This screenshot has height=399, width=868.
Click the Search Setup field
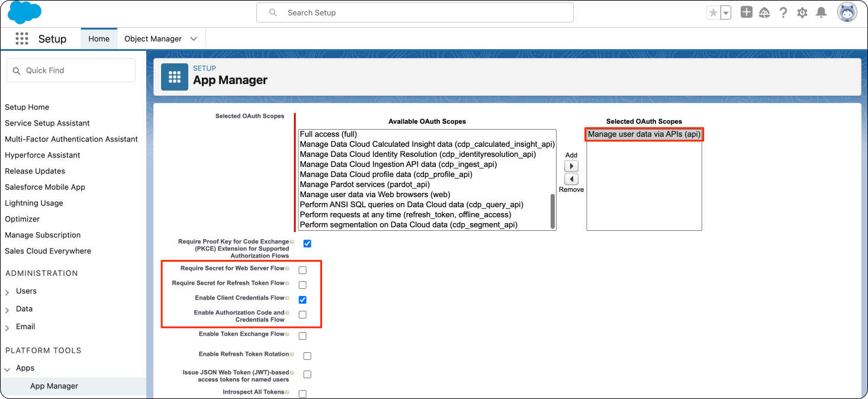[414, 12]
